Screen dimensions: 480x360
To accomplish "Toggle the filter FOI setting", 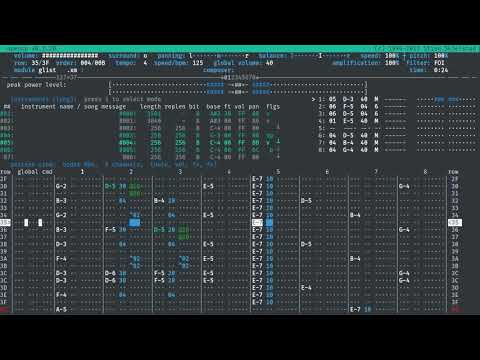I will click(439, 63).
